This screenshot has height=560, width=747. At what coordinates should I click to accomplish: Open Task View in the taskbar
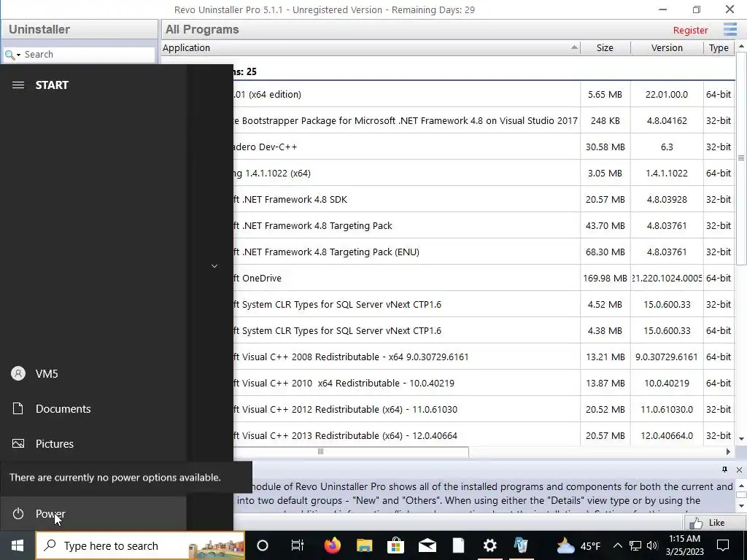click(298, 545)
